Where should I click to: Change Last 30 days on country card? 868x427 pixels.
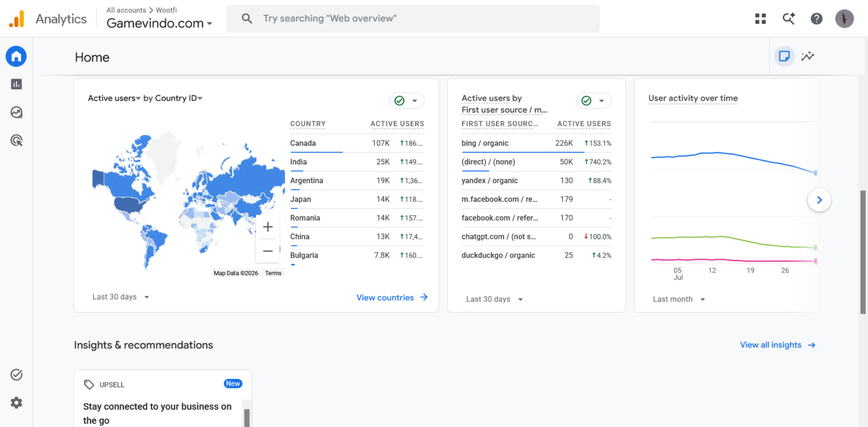click(121, 297)
